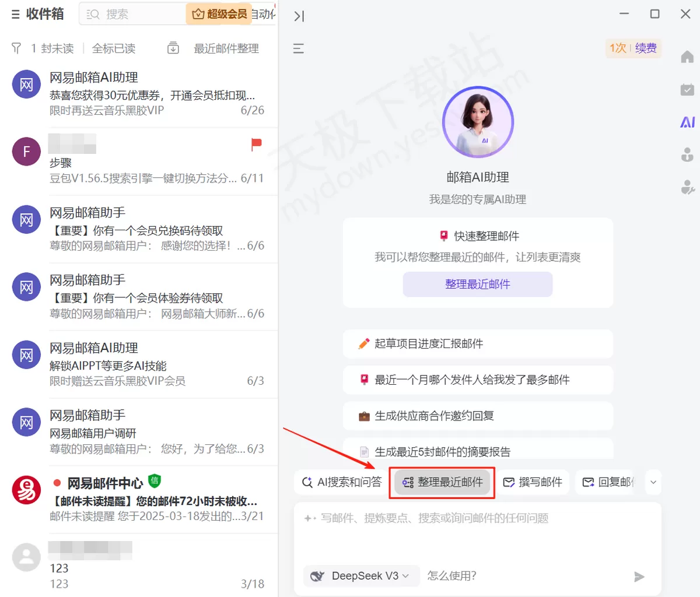Send the prompt with the paper plane icon
The width and height of the screenshot is (700, 597).
click(x=639, y=577)
